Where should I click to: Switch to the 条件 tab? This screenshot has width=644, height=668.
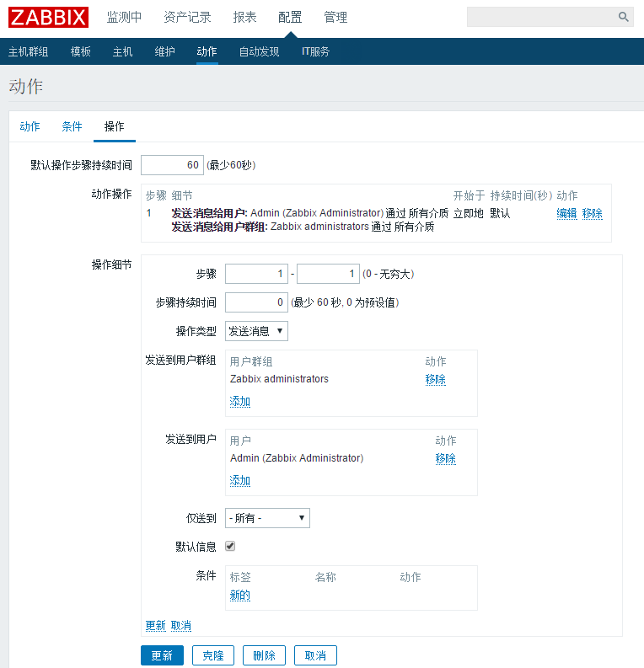tap(72, 126)
